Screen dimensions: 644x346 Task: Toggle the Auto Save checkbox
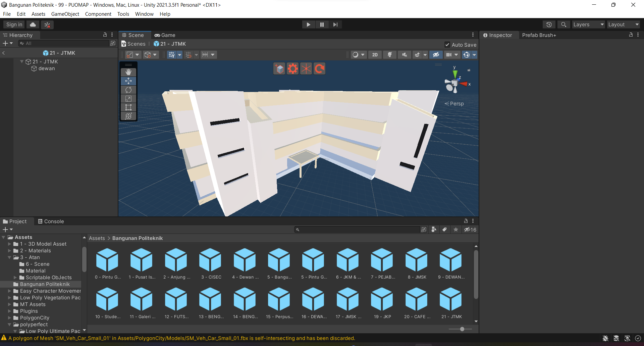[x=447, y=45]
